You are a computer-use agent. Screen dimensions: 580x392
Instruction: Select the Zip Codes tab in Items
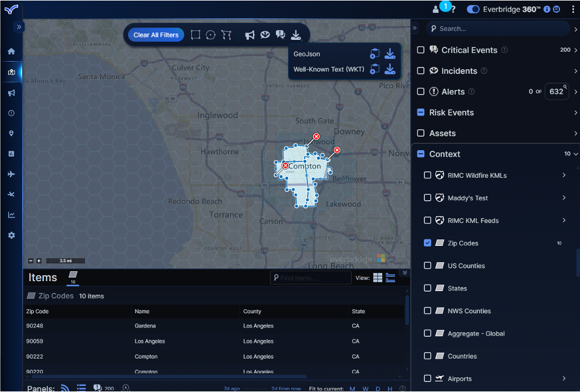pos(73,276)
